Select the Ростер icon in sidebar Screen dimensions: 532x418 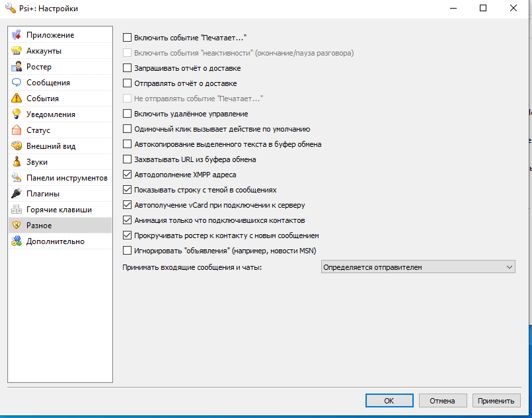click(x=17, y=67)
